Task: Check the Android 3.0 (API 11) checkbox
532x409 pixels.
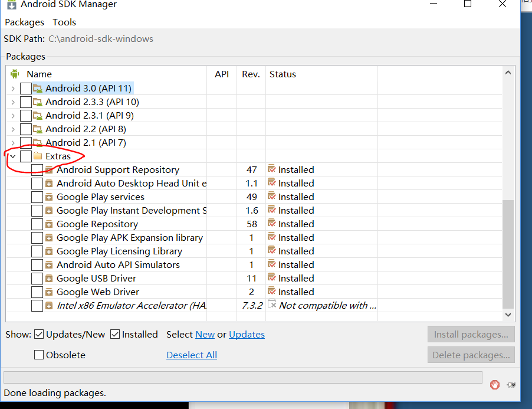Action: tap(26, 89)
